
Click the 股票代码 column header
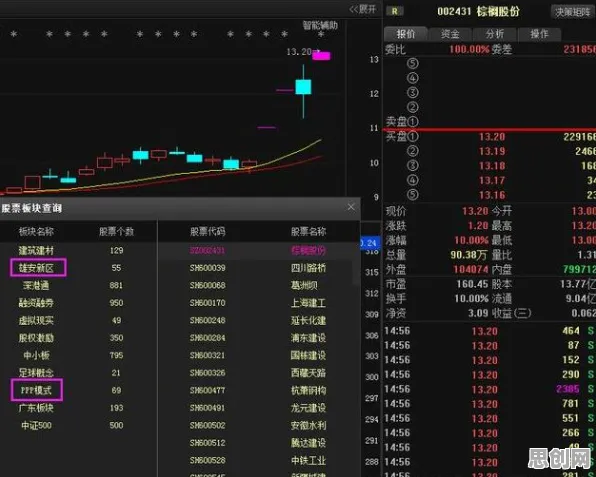pos(208,231)
